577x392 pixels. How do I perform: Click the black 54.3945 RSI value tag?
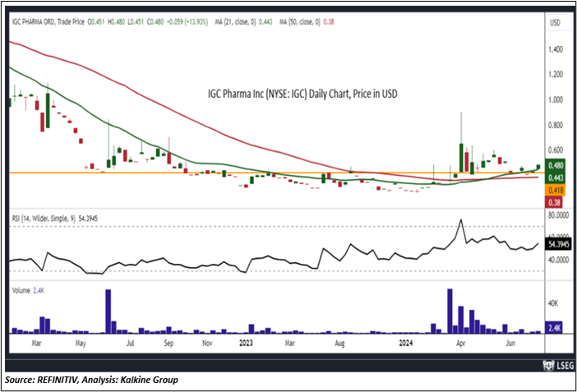(x=559, y=244)
